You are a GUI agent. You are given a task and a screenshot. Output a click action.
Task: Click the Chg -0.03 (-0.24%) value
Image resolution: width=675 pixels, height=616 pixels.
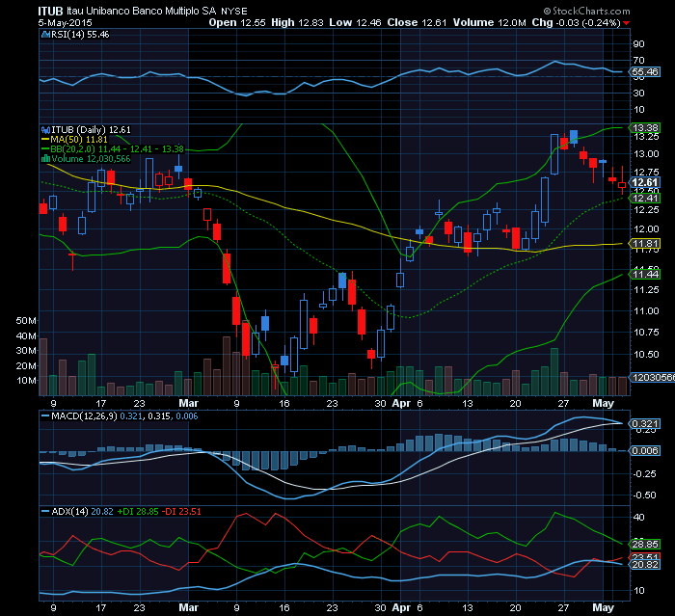576,23
